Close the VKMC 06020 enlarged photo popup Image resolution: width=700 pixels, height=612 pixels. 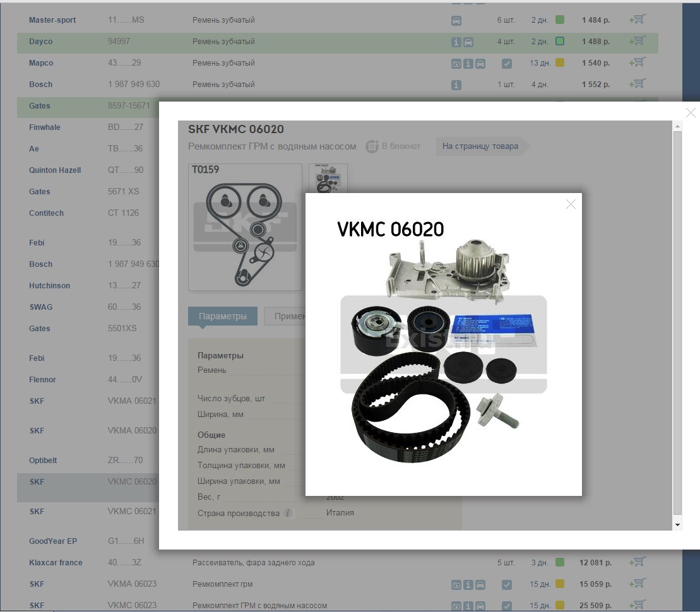(571, 204)
